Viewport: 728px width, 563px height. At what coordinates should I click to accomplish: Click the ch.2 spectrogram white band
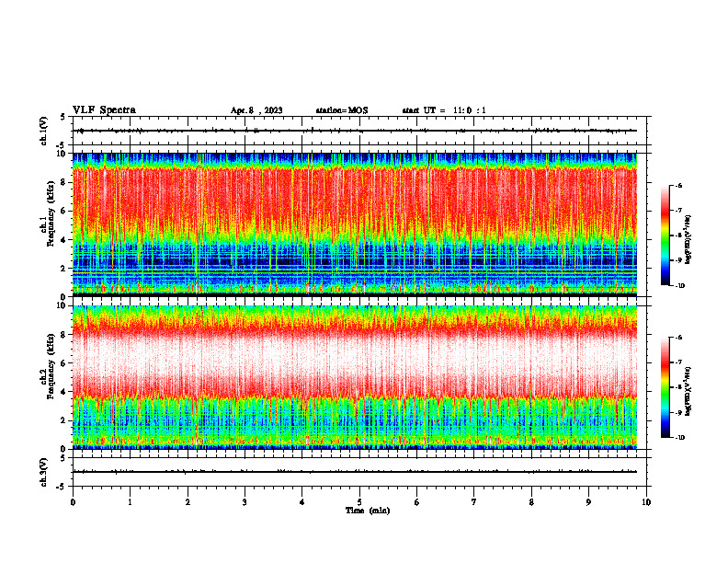point(355,358)
